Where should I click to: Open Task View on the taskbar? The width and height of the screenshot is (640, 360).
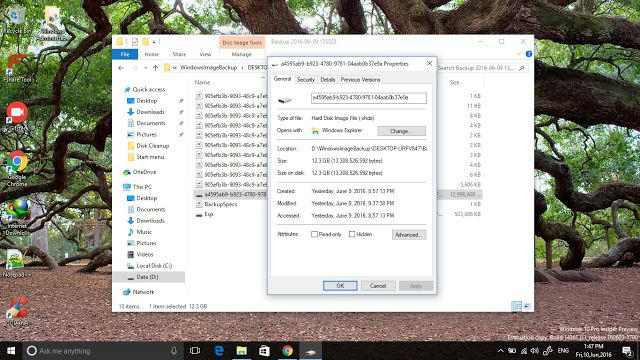pos(195,351)
